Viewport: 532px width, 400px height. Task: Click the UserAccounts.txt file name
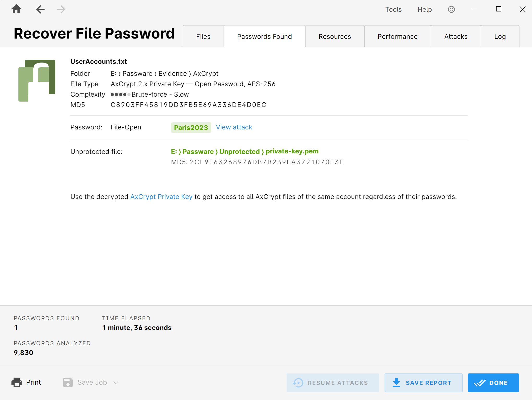(98, 61)
